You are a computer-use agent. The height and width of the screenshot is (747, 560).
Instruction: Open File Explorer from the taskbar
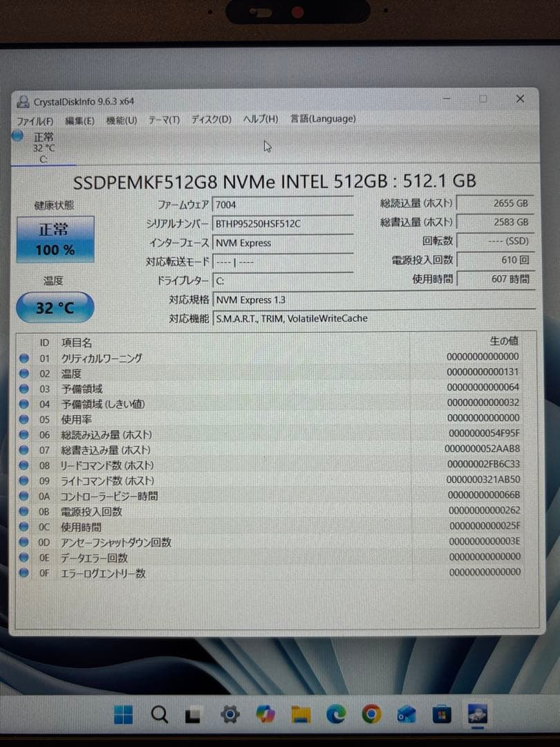pos(301,714)
